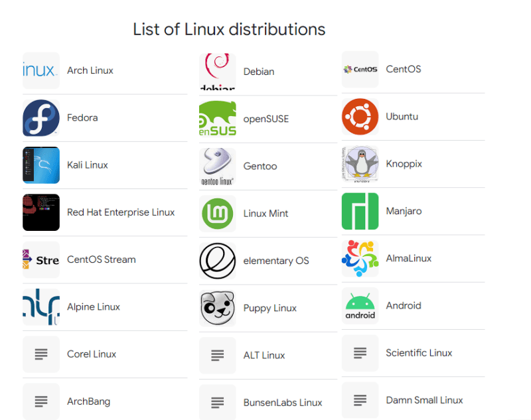The image size is (531, 420).
Task: Click the AlmaLinux colorful logo
Action: coord(360,259)
